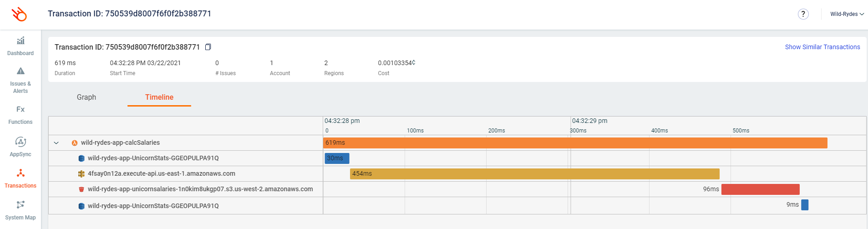Screen dimensions: 868x229
Task: Open the Wild-Rydes account dropdown
Action: click(847, 14)
